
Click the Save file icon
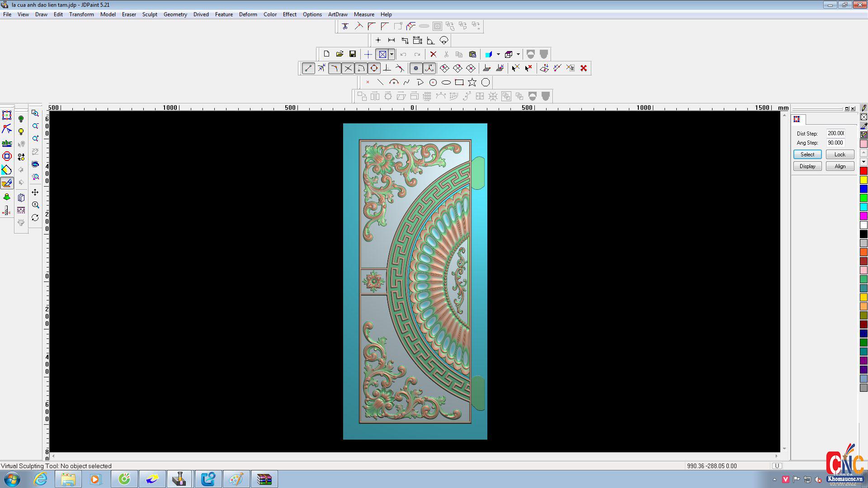point(353,54)
